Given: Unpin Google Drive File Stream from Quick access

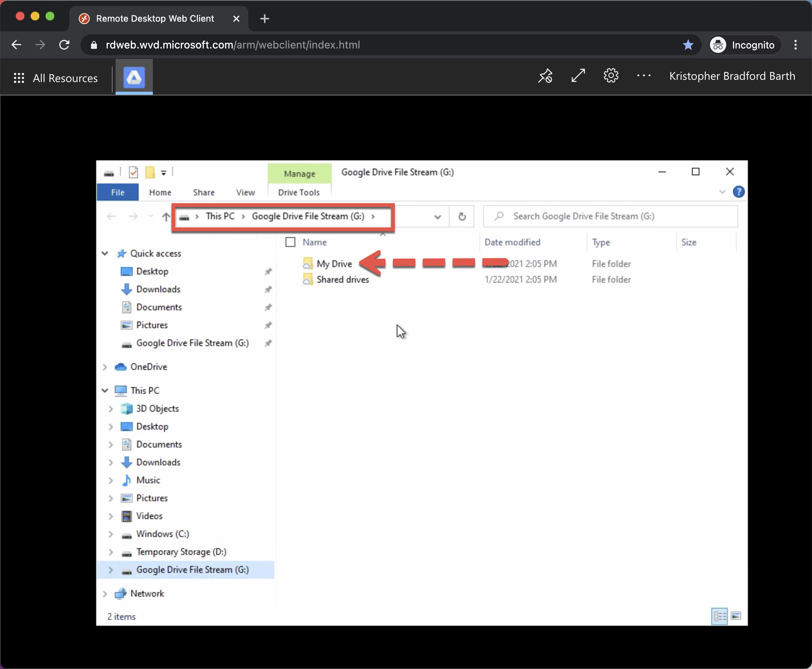Looking at the screenshot, I should coord(268,343).
